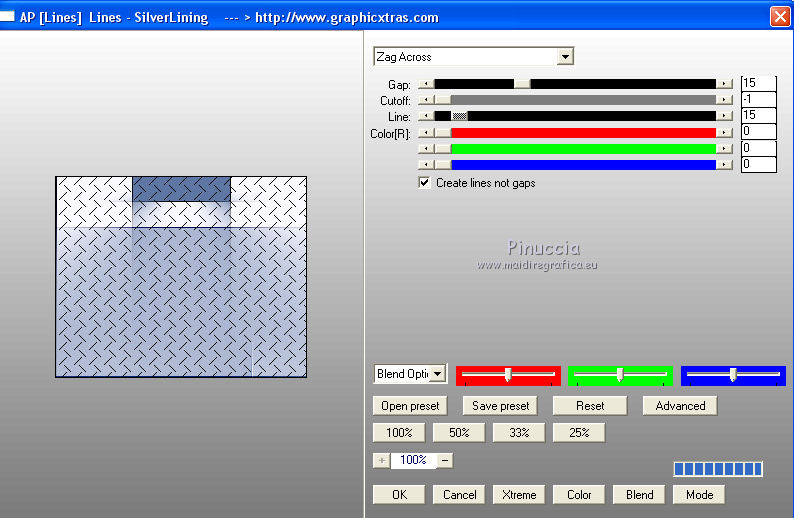Adjust the blue blend slider

tap(733, 375)
